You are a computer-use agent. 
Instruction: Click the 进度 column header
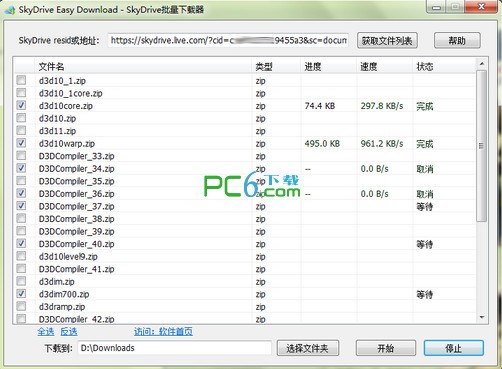(329, 67)
